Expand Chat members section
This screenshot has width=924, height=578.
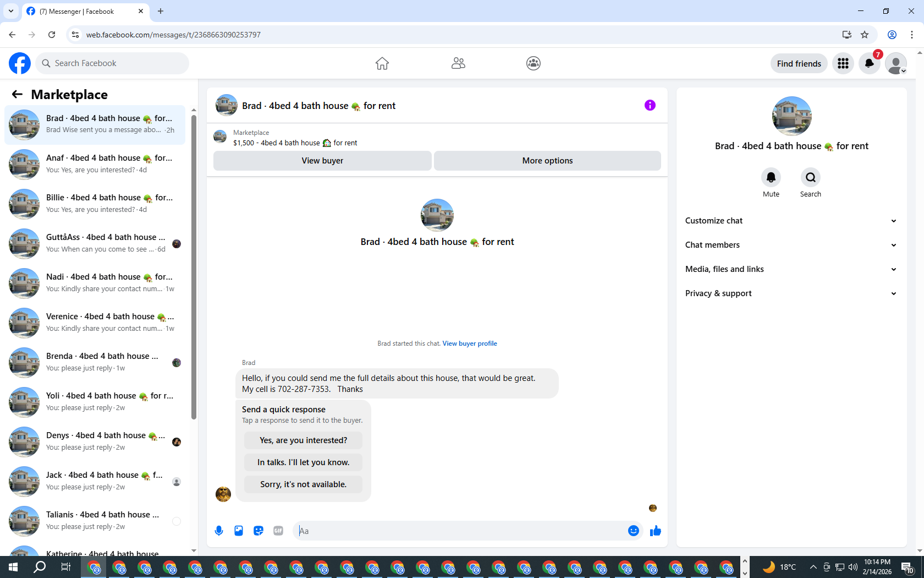(x=791, y=245)
